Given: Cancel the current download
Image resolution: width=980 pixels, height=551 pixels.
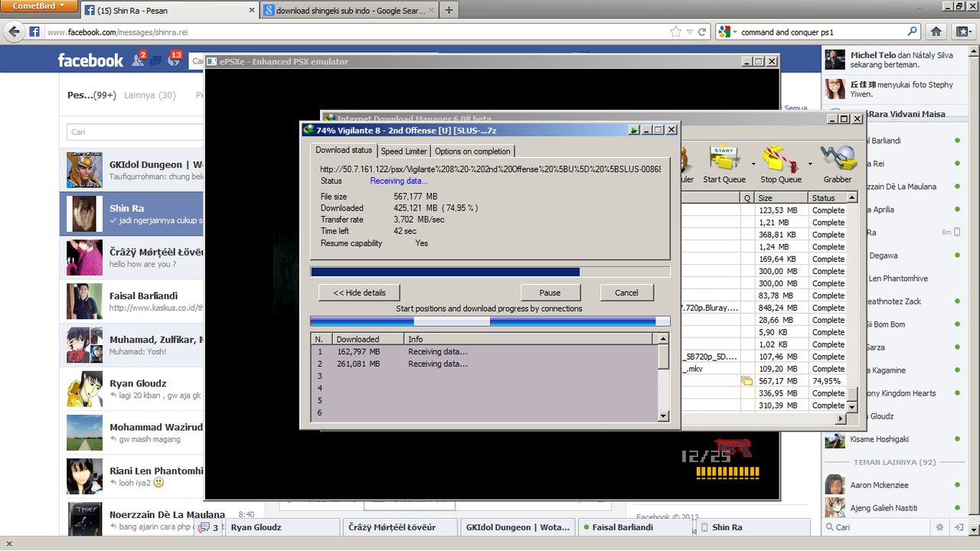Looking at the screenshot, I should (x=626, y=292).
